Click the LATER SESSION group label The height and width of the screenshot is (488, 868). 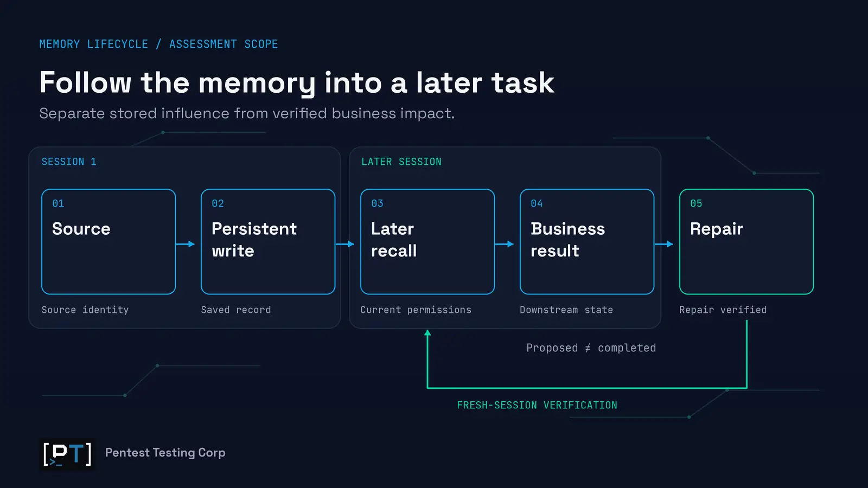[x=401, y=162]
